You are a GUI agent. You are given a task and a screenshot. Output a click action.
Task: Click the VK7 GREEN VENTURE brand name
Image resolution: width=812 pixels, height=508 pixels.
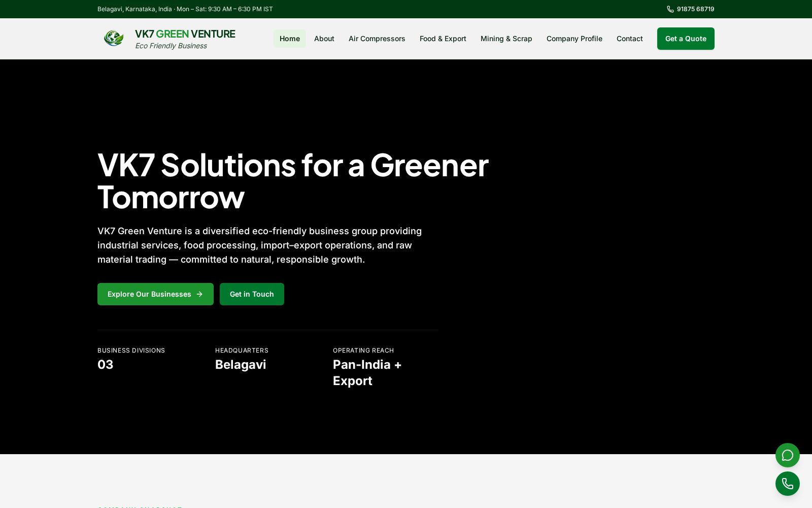tap(185, 34)
